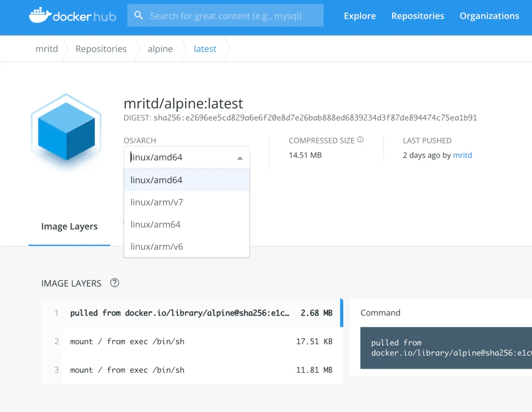Select layer 1 pulled from docker.io row

(x=193, y=313)
